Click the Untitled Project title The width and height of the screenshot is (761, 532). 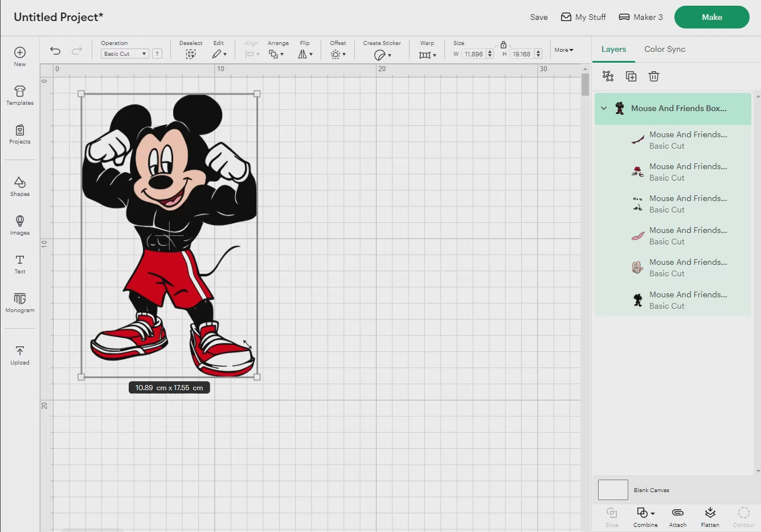(x=58, y=17)
